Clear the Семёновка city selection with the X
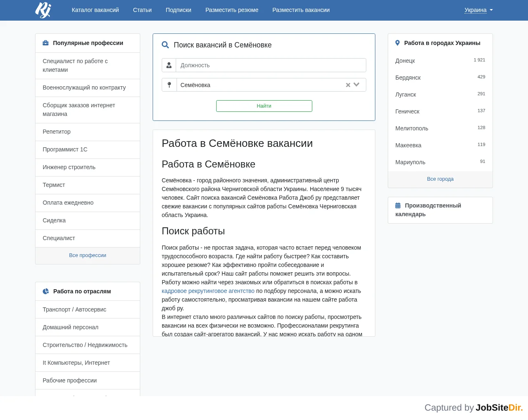Viewport: 528px width, 420px height. [348, 85]
